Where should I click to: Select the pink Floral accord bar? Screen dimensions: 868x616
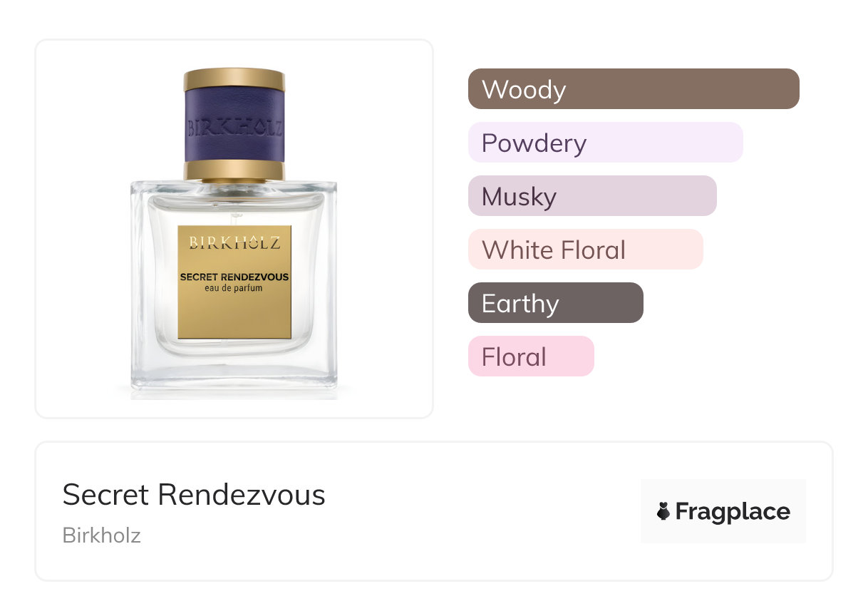530,356
